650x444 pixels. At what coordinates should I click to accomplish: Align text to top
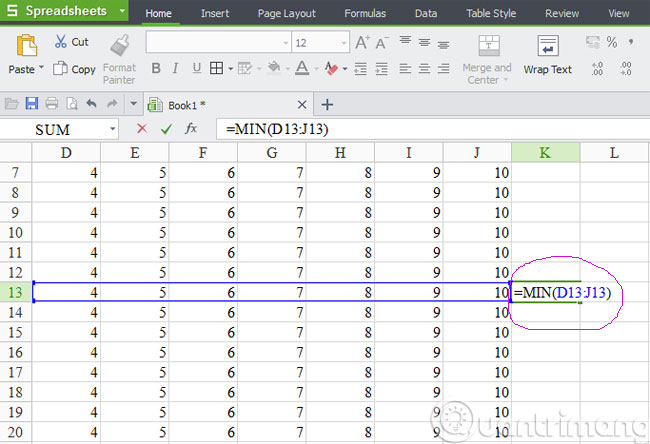(405, 41)
